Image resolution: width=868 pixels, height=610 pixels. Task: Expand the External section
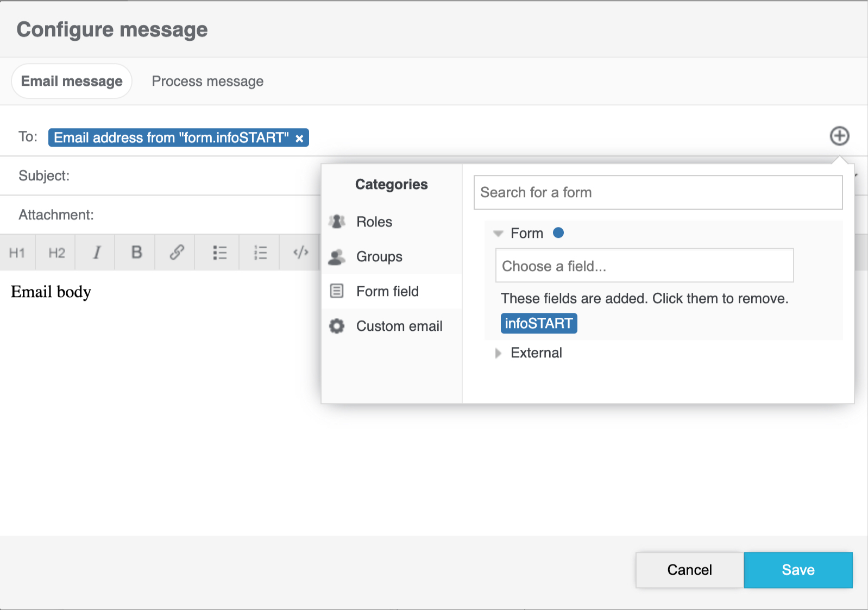click(x=498, y=353)
